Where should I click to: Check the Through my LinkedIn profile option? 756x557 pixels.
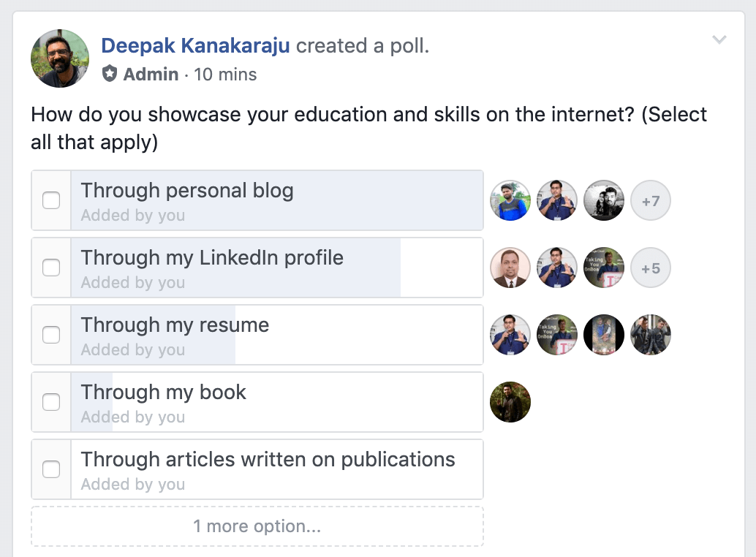[x=51, y=268]
